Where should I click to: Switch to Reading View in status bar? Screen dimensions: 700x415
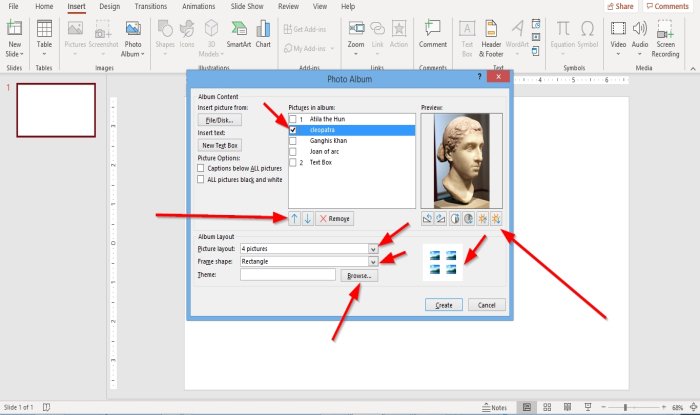coord(567,407)
